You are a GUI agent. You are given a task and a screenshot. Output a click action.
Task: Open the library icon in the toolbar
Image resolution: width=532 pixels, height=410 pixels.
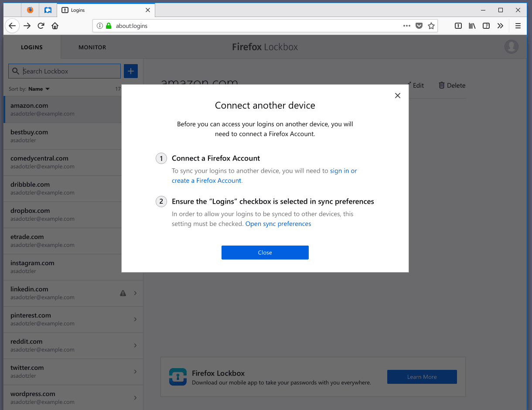point(472,26)
